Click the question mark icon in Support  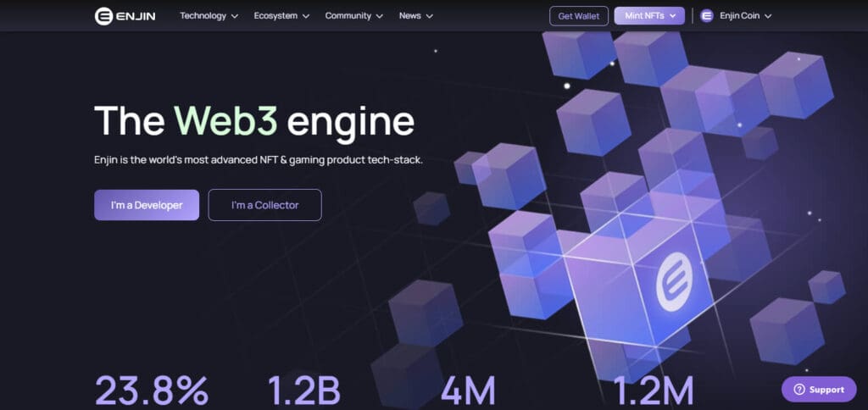click(799, 390)
